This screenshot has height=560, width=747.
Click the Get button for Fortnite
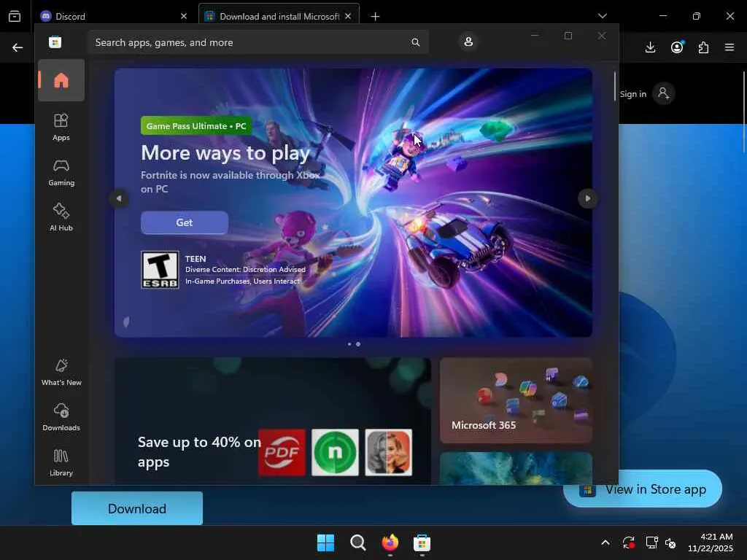coord(185,222)
